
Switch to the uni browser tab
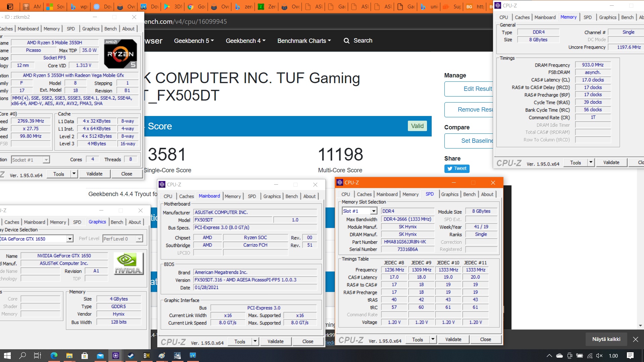pyautogui.click(x=429, y=6)
